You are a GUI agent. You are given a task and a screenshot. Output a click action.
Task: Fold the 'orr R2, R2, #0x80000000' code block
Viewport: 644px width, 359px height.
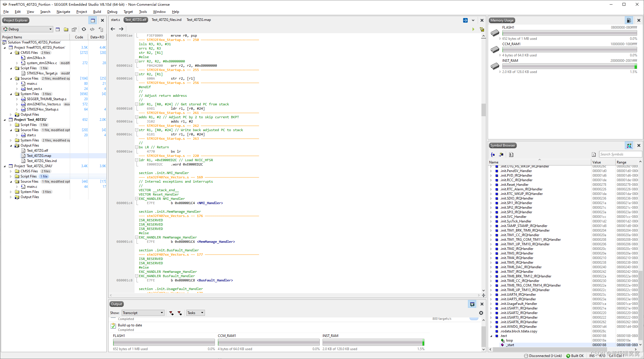tap(137, 61)
